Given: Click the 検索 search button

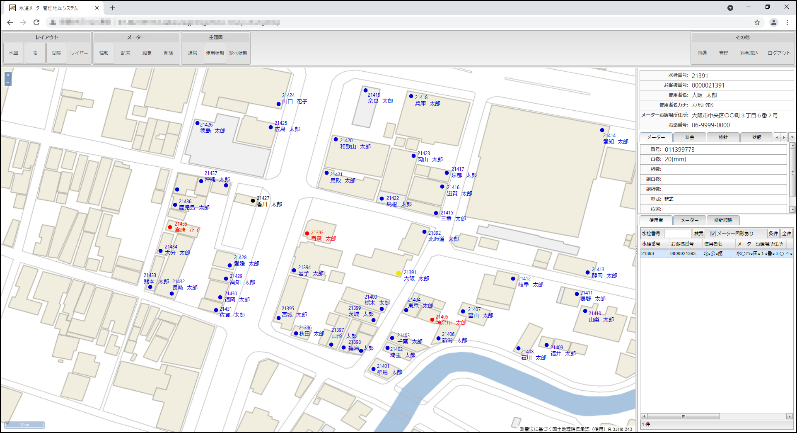Looking at the screenshot, I should click(698, 233).
